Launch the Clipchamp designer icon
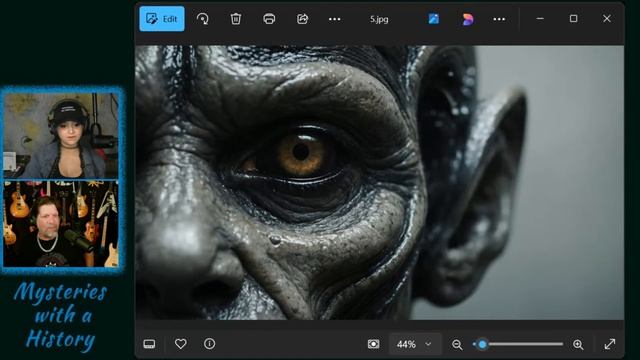Image resolution: width=640 pixels, height=360 pixels. pos(467,19)
